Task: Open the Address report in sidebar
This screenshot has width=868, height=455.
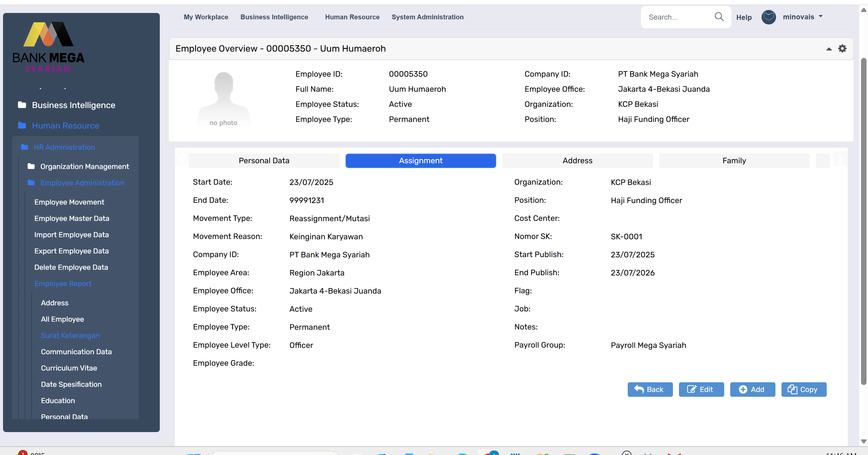Action: (x=55, y=303)
